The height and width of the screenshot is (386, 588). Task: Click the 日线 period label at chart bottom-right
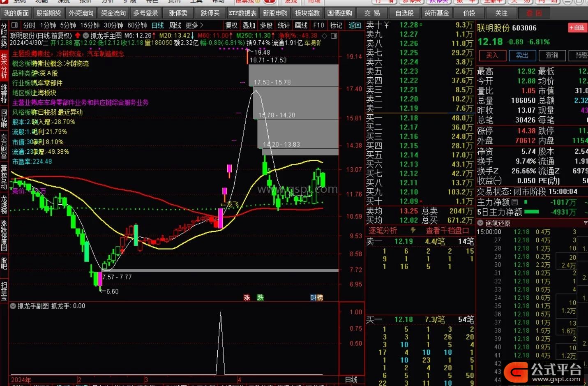351,380
